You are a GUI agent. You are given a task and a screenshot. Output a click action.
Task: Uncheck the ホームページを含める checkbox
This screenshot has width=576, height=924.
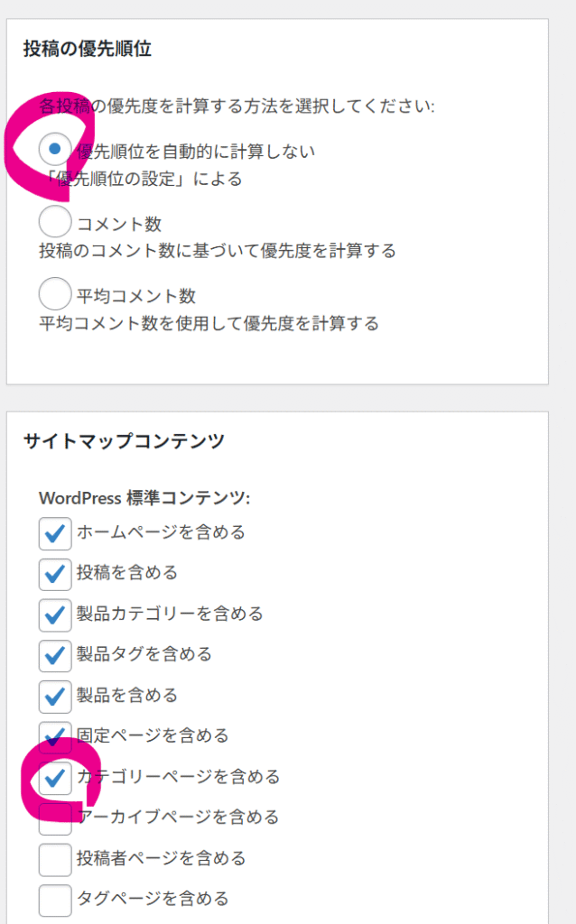click(x=55, y=533)
